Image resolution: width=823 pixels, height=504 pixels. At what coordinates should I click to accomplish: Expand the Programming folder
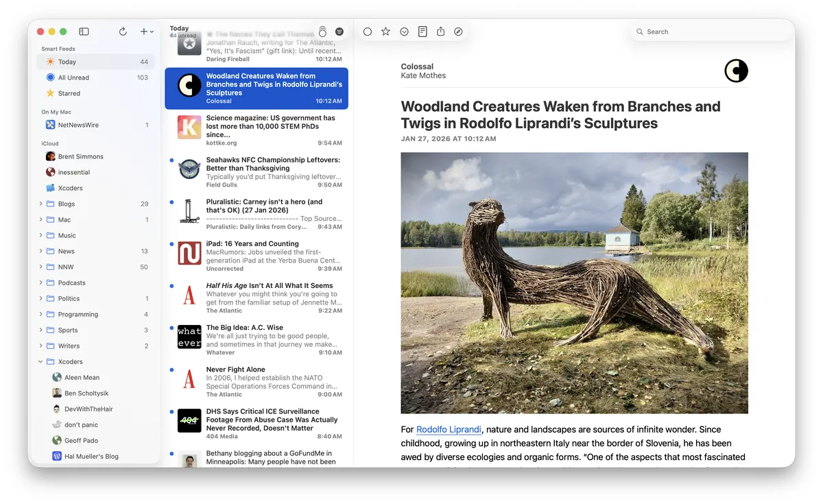(x=41, y=314)
